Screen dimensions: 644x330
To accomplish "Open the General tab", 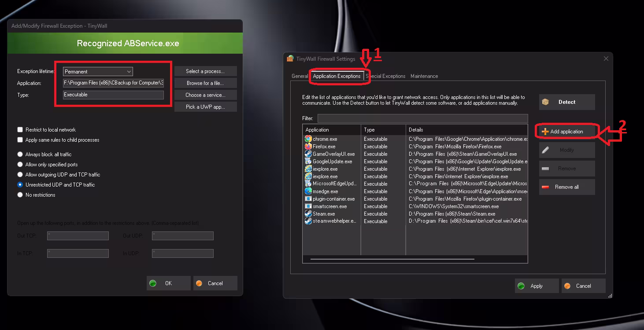I will click(300, 76).
